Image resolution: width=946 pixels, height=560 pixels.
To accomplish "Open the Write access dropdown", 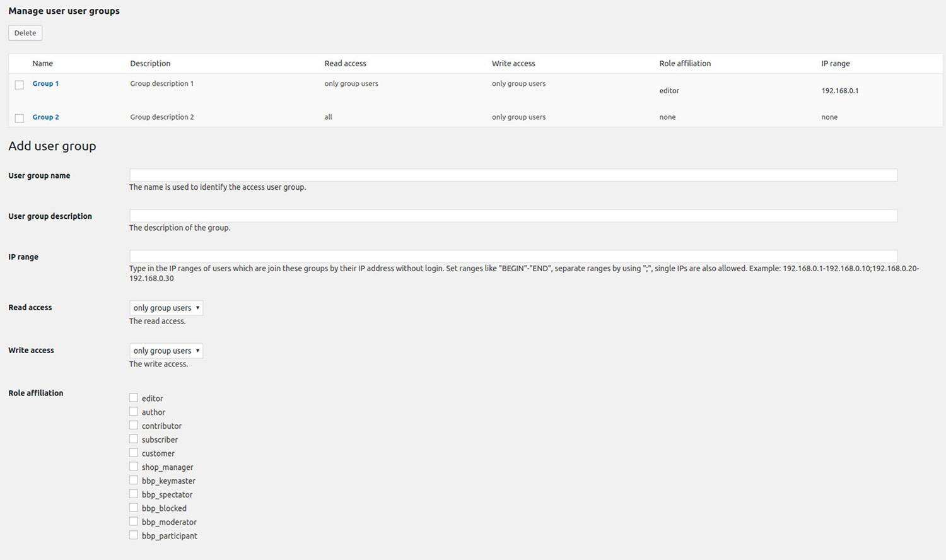I will point(166,351).
